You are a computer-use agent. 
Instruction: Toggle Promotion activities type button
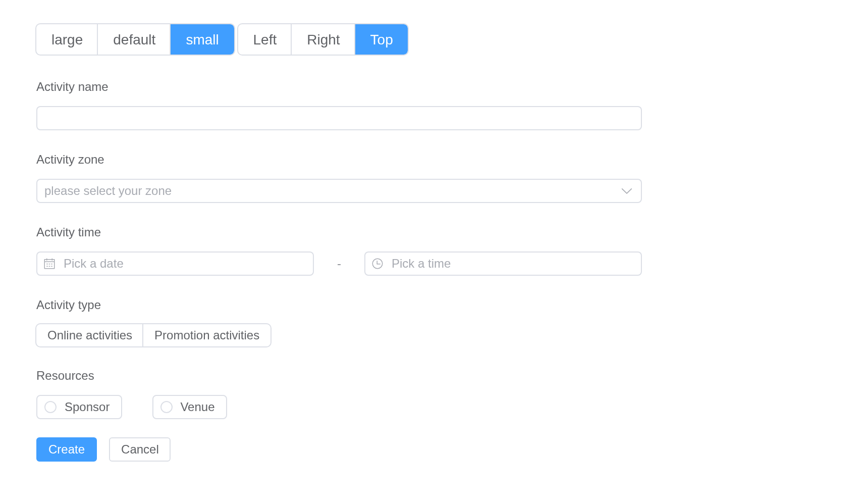click(x=207, y=335)
